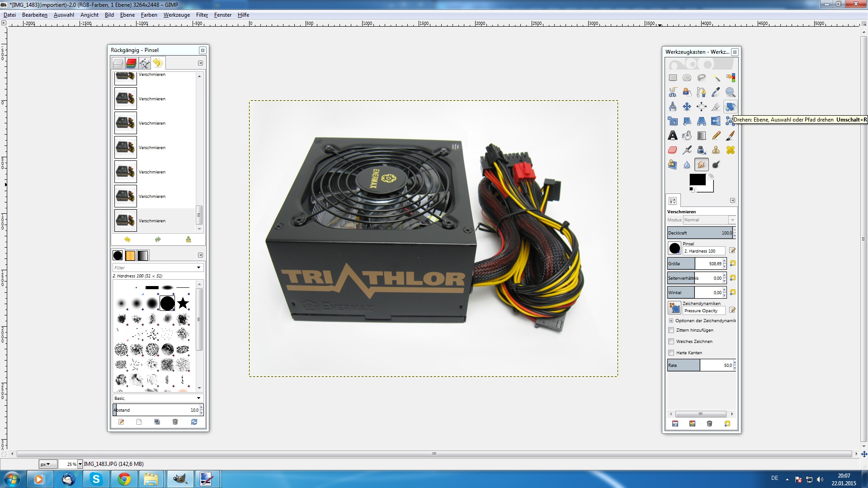
Task: Open the Filter menu
Action: (202, 15)
